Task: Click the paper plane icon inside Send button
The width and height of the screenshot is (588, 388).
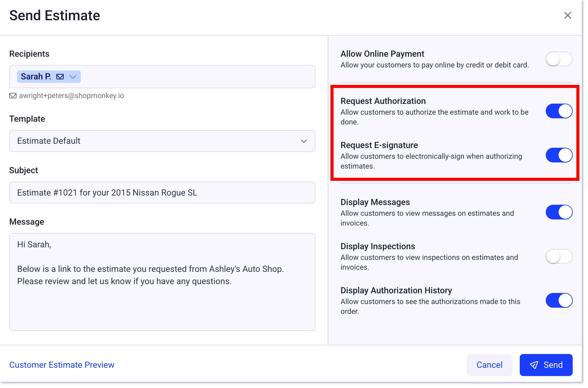Action: [534, 365]
